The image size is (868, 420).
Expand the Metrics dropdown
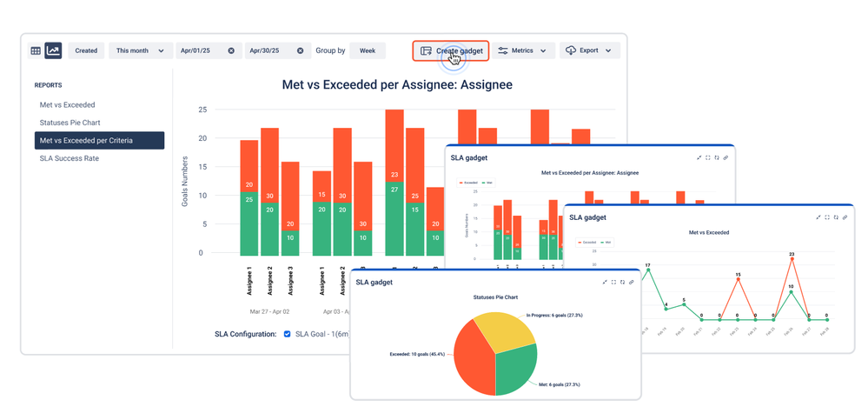tap(522, 50)
